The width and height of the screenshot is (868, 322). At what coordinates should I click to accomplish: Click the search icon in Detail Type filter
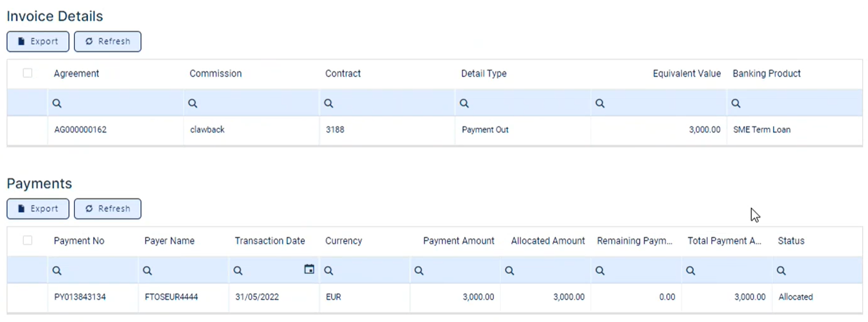(464, 104)
